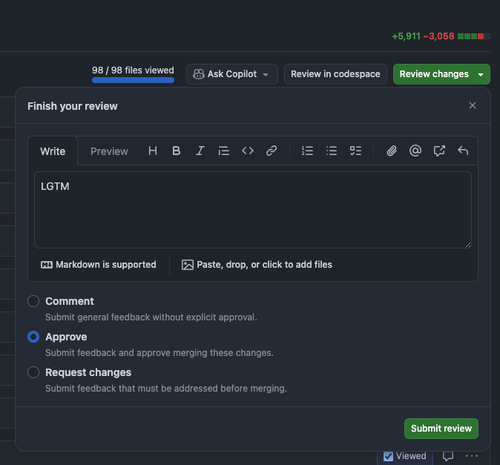This screenshot has height=465, width=500.
Task: Uncheck the Viewed checkbox
Action: (388, 456)
